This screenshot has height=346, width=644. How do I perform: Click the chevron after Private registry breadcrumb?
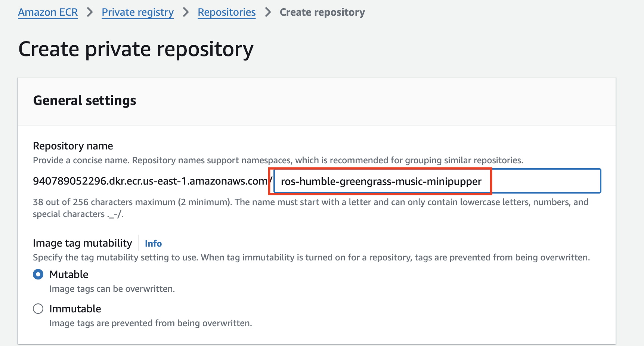[x=186, y=12]
